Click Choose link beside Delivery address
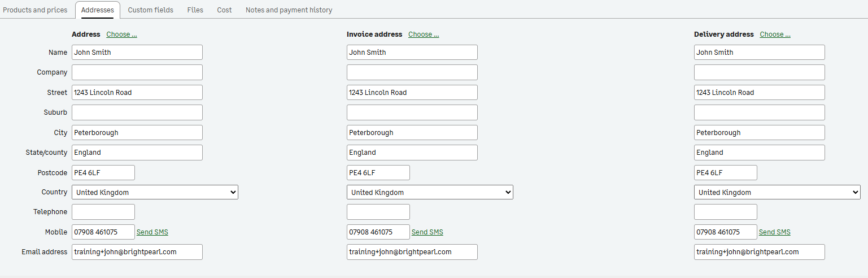The height and width of the screenshot is (278, 868). coord(775,34)
